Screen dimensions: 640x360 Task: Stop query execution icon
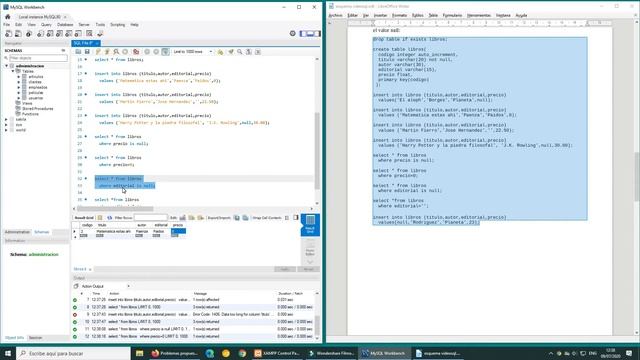[125, 52]
